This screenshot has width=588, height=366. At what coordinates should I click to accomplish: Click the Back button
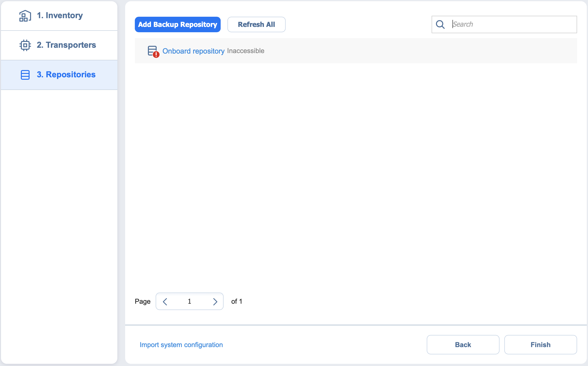[x=463, y=345]
